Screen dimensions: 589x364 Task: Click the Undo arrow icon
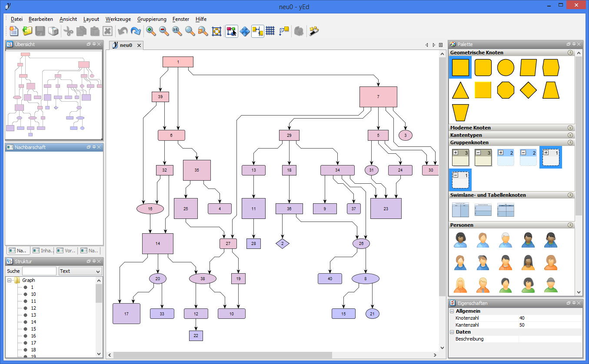(x=123, y=31)
